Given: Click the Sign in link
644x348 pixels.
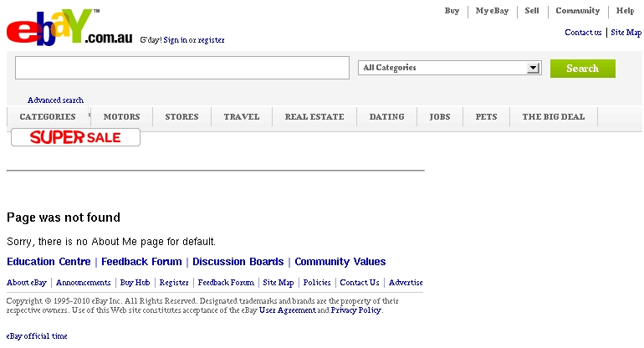Looking at the screenshot, I should [x=176, y=40].
